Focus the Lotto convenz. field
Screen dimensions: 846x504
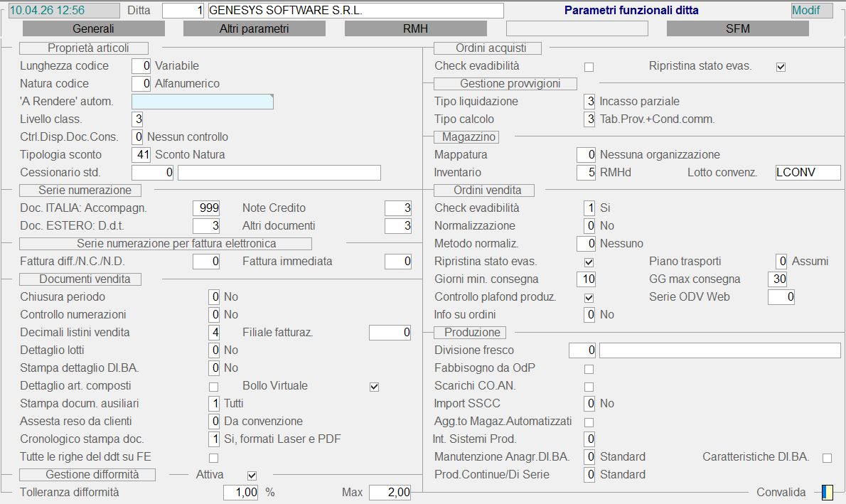tap(808, 173)
